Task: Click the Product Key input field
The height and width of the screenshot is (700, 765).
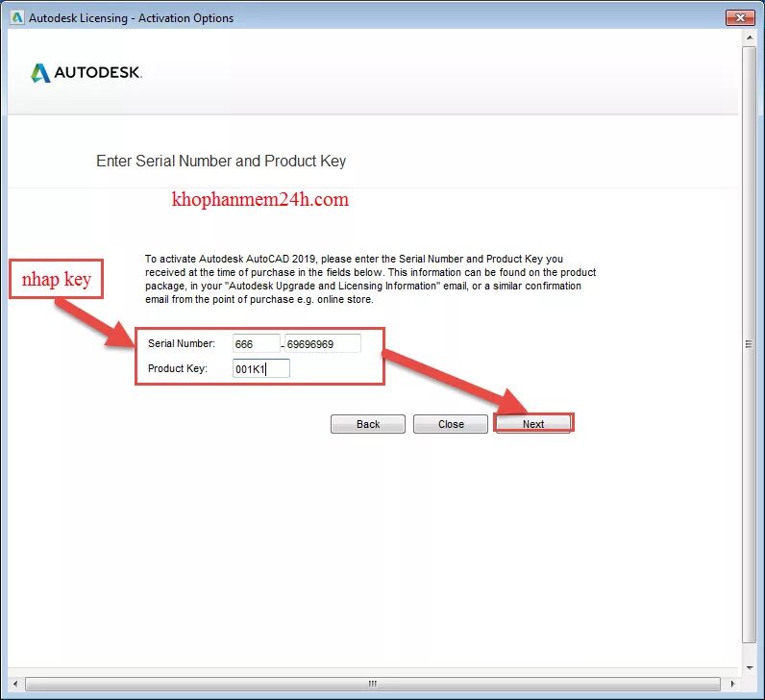Action: (261, 368)
